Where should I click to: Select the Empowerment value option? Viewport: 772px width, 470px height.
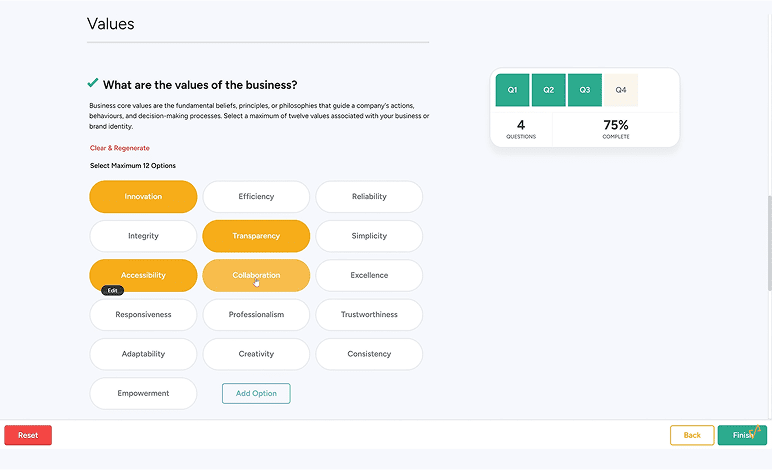[143, 393]
